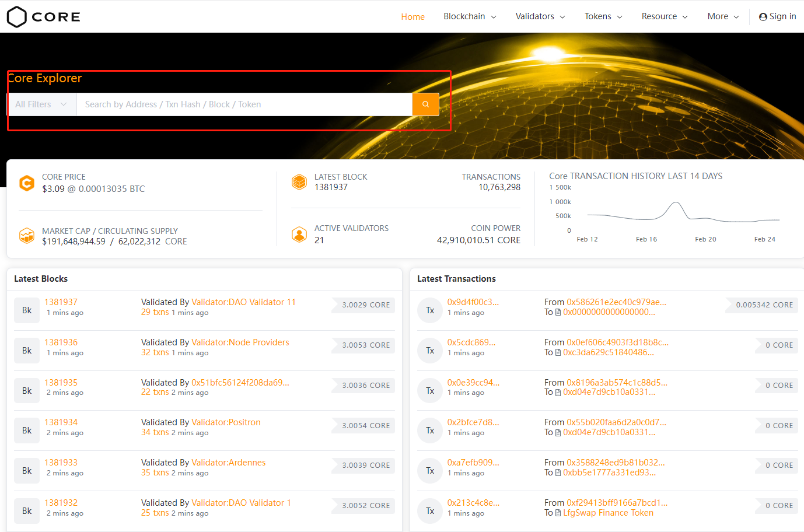Click the Active Validators person icon
804x532 pixels.
[x=299, y=235]
